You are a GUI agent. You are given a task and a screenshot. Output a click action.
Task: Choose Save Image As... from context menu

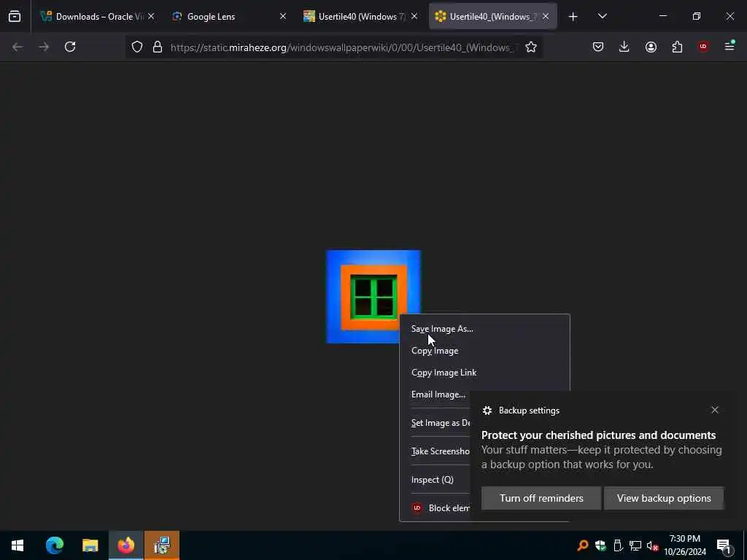click(x=484, y=329)
